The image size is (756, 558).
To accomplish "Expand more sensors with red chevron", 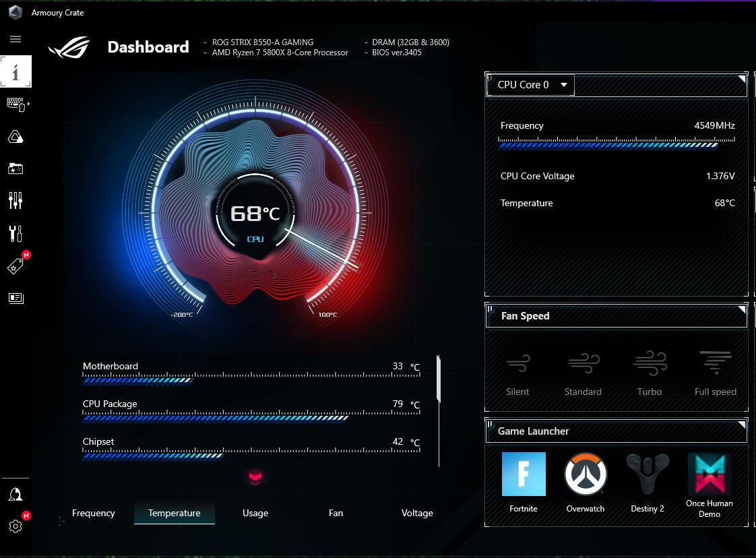I will pyautogui.click(x=255, y=478).
